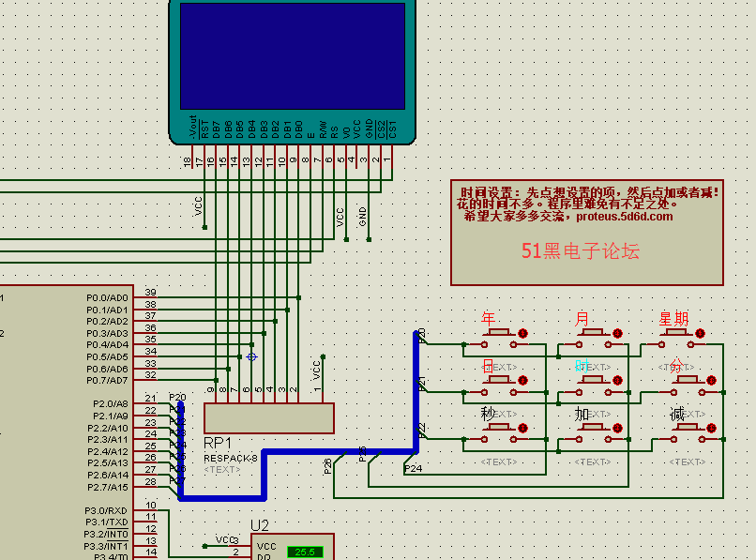Click the P0.2/AD2 pin name
This screenshot has width=756, height=560.
(107, 321)
